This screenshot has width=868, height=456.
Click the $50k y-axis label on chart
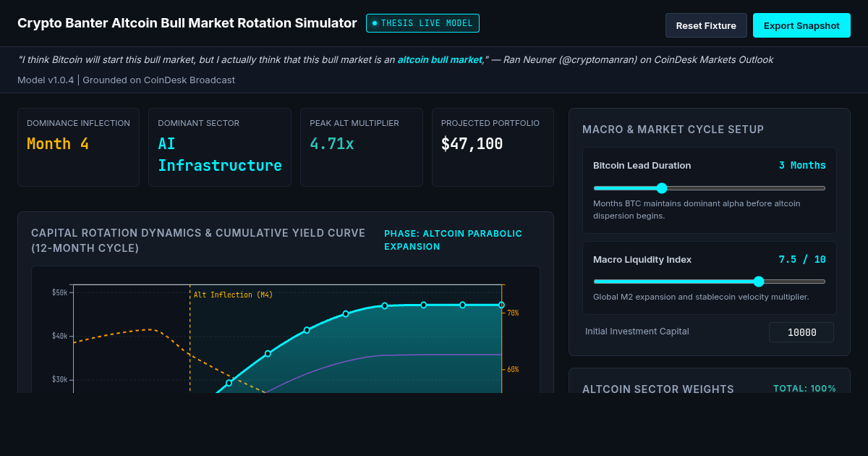pyautogui.click(x=60, y=292)
